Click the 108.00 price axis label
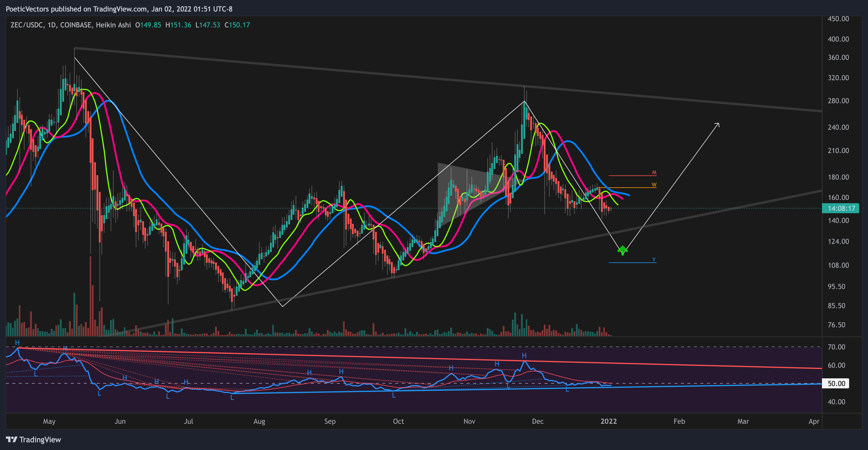Screen dimensions: 868x450 (838, 265)
